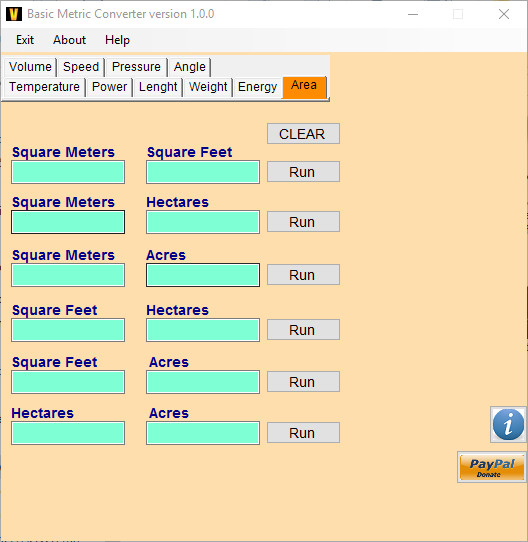Click Acres field in Square Feet row
528x542 pixels.
tap(203, 382)
